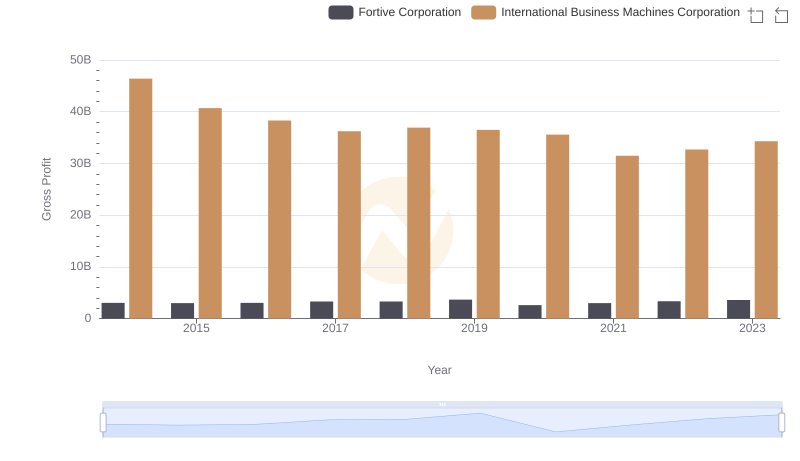Click the 0 y-axis tick label

point(88,318)
